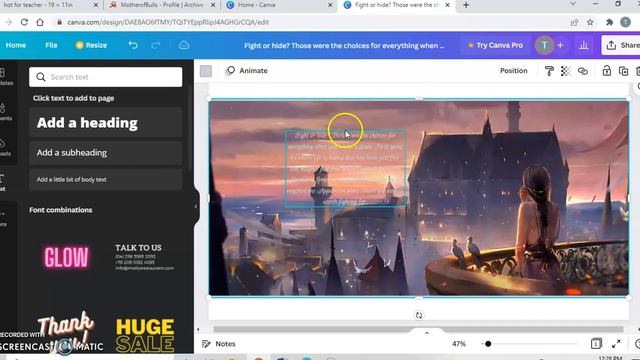Open the Resize option
The image size is (640, 360).
click(91, 45)
